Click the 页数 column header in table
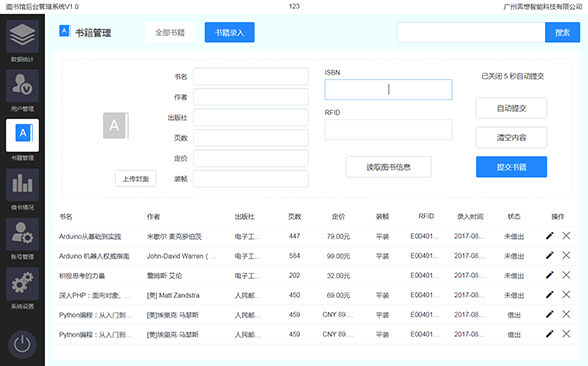The width and height of the screenshot is (588, 366). [x=294, y=216]
